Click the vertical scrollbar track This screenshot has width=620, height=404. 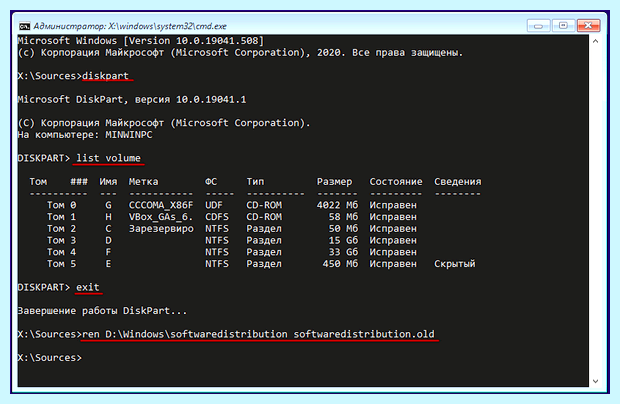(x=595, y=211)
